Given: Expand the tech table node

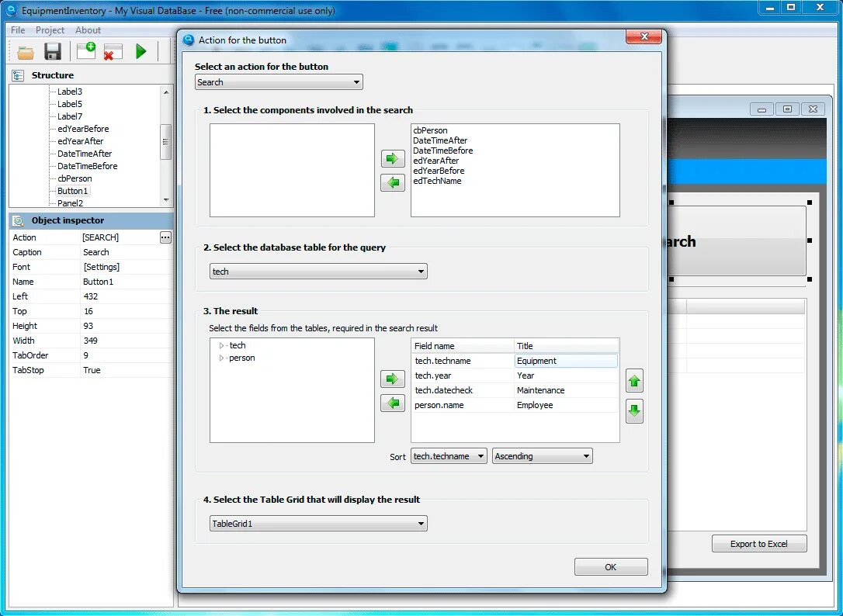Looking at the screenshot, I should [x=221, y=345].
